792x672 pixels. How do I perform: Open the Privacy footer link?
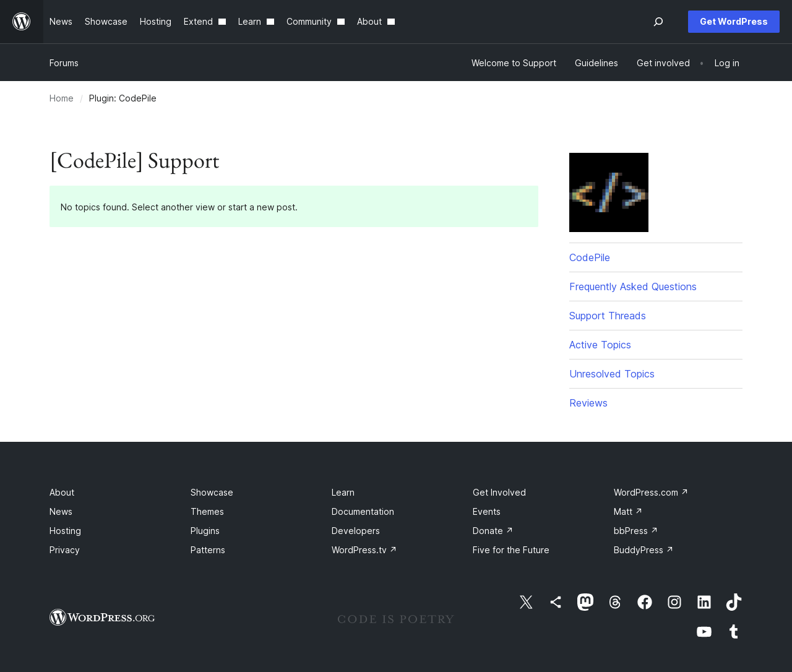64,550
